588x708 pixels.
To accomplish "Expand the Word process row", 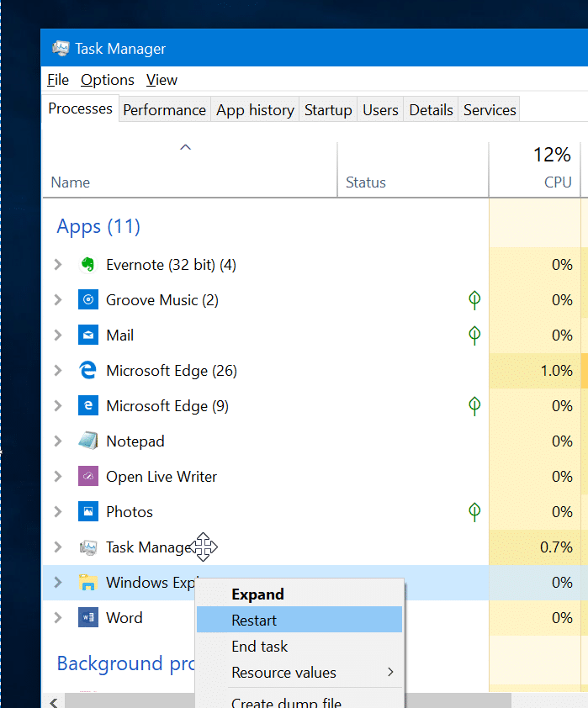I will 58,618.
